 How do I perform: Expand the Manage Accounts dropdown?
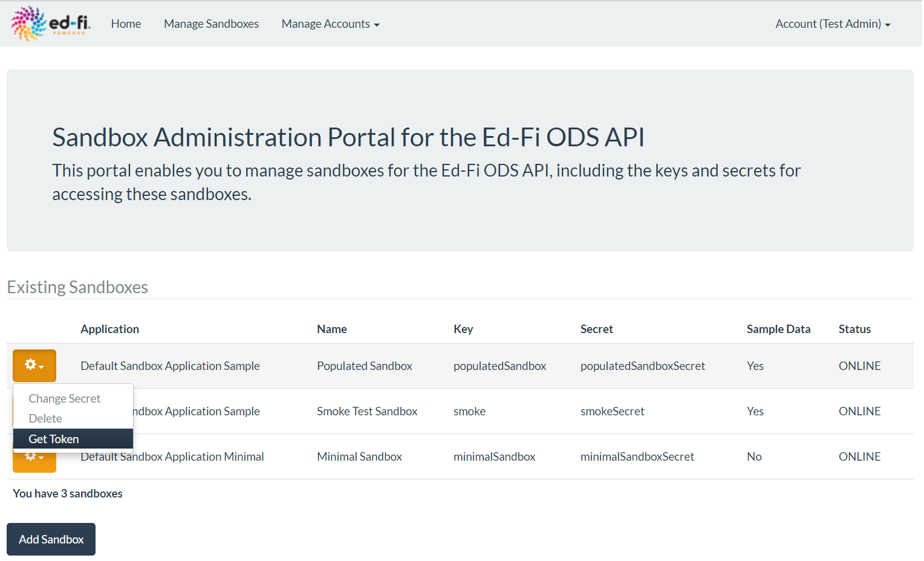pyautogui.click(x=330, y=24)
